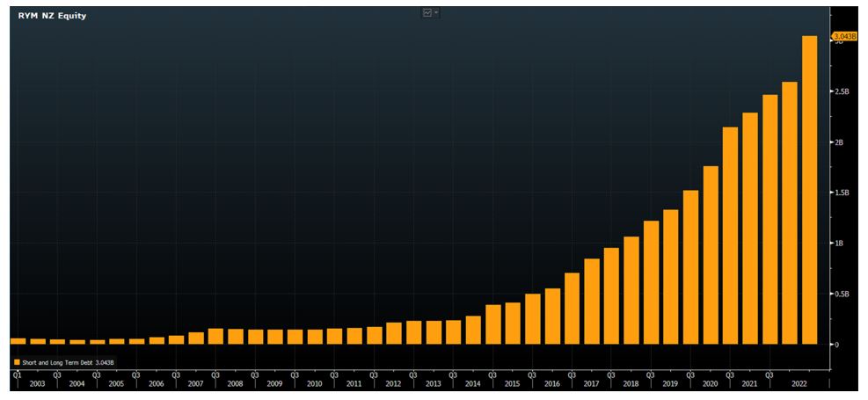The width and height of the screenshot is (868, 400).
Task: Click the Q1 marker at timeline start
Action: [x=16, y=374]
